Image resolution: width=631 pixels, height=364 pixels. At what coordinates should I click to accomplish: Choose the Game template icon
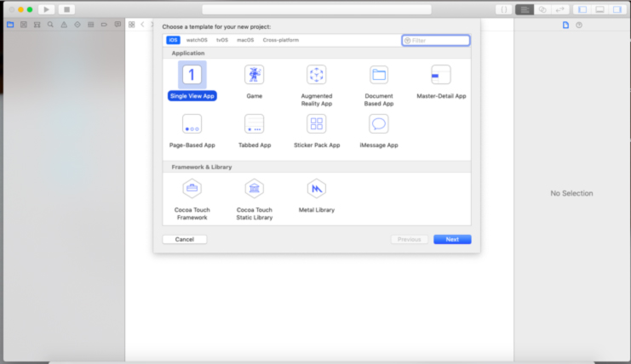254,76
